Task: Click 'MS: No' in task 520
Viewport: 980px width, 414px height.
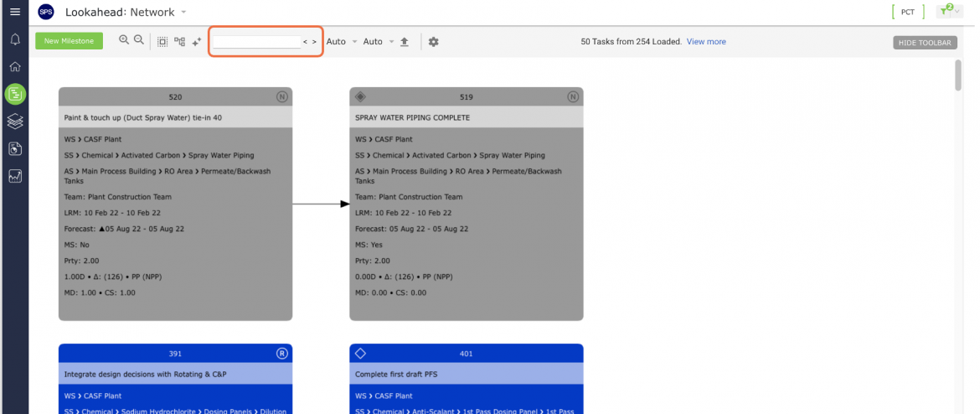Action: (77, 245)
